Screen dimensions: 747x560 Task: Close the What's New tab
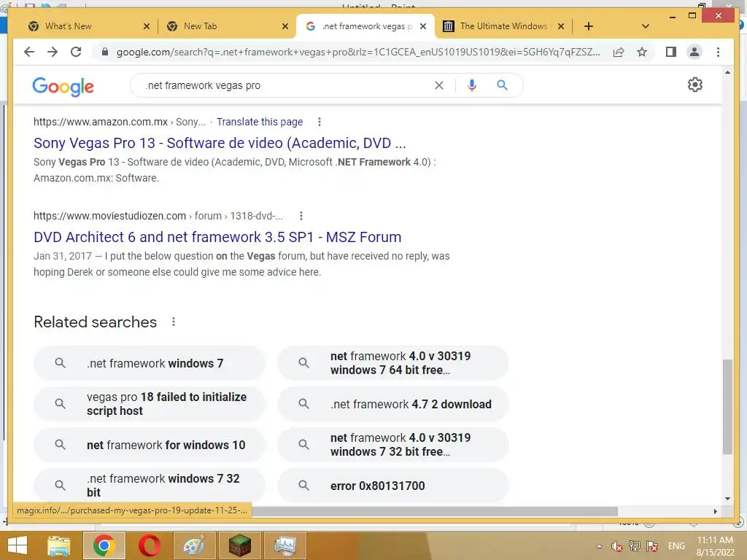[146, 26]
